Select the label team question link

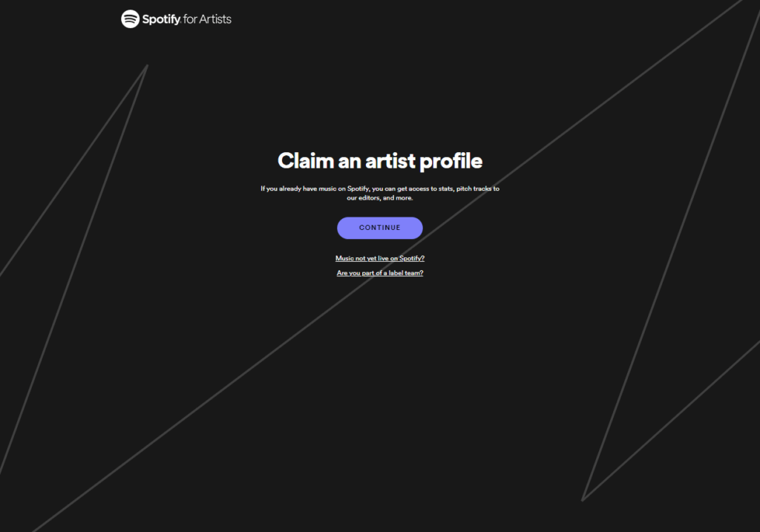pos(379,273)
